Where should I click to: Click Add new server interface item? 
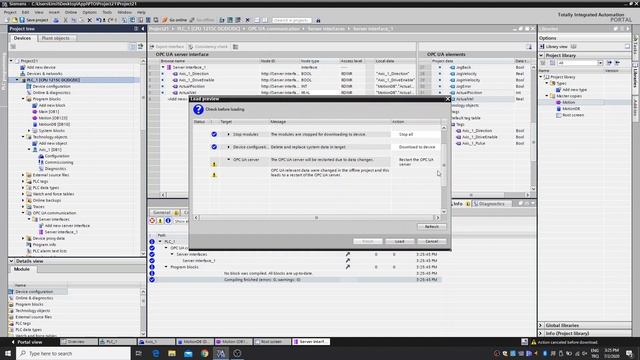67,226
